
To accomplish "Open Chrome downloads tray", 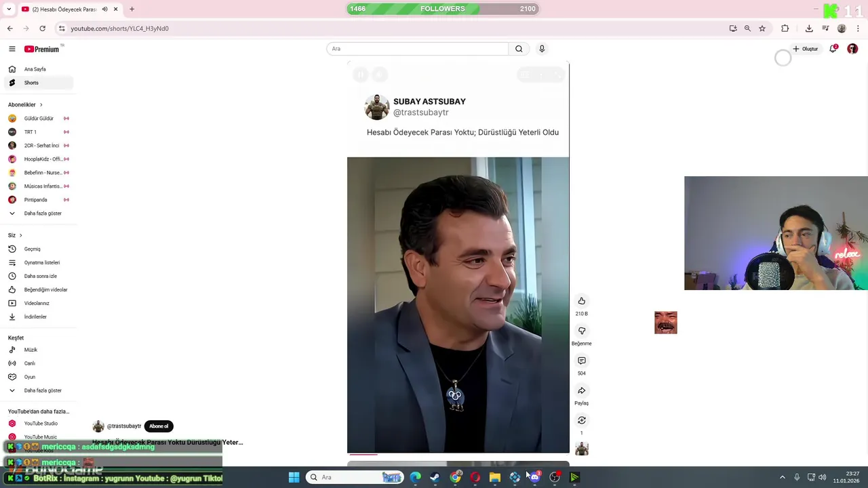I will coord(809,28).
